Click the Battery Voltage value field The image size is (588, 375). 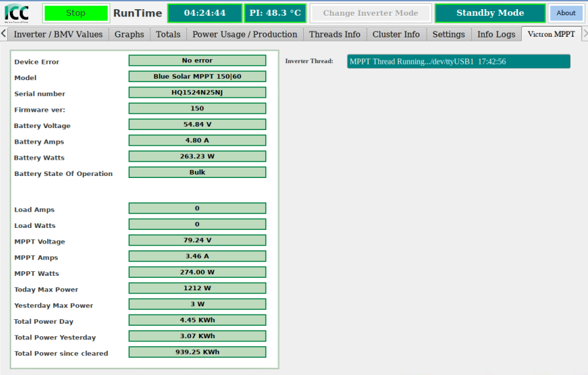[197, 124]
